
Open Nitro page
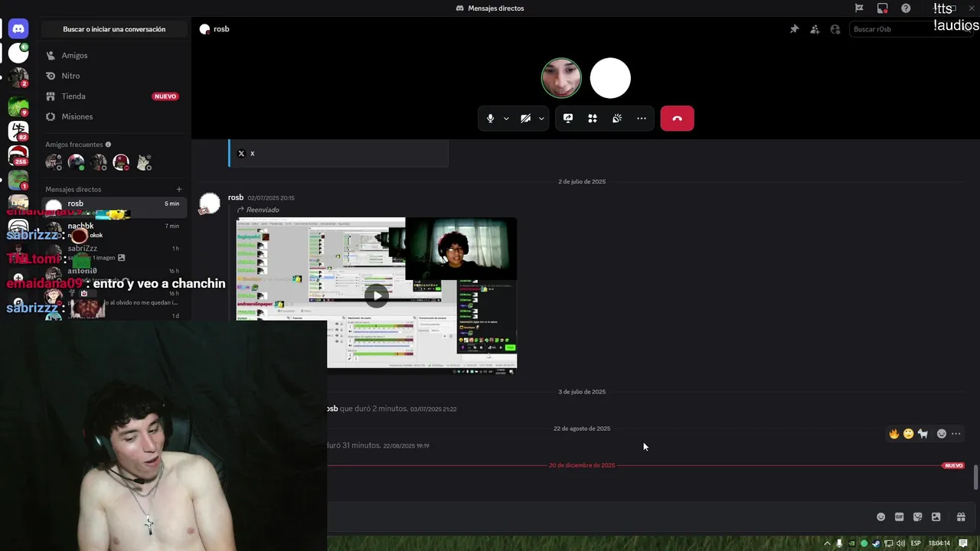(114, 76)
